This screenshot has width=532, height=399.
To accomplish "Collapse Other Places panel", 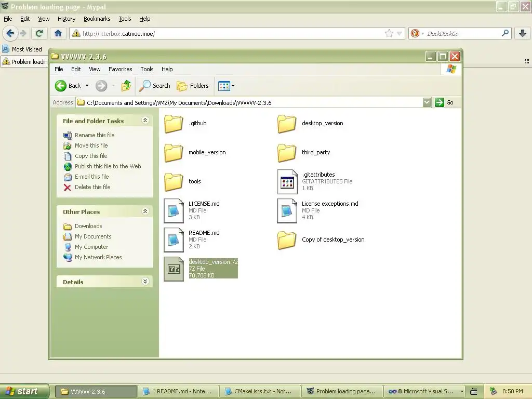I will pyautogui.click(x=145, y=211).
